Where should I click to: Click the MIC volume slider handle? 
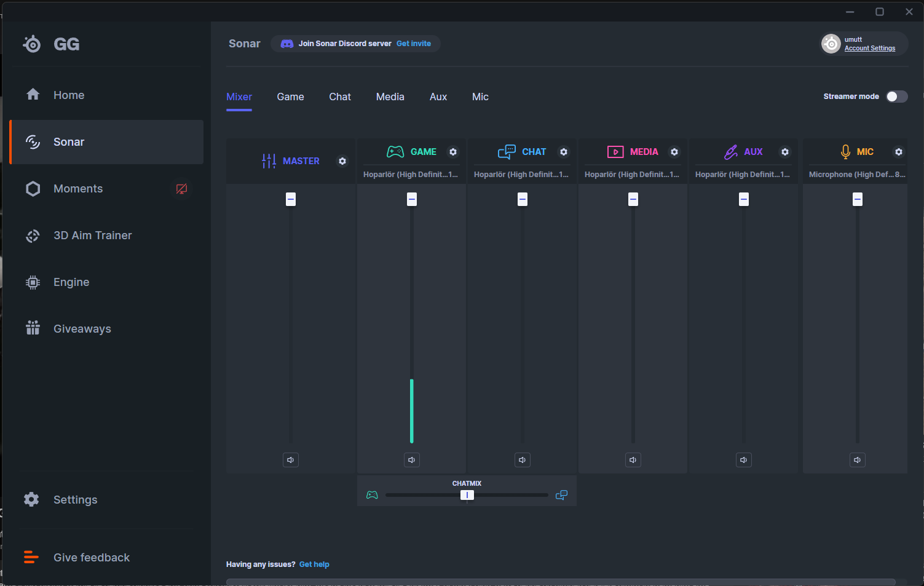858,199
